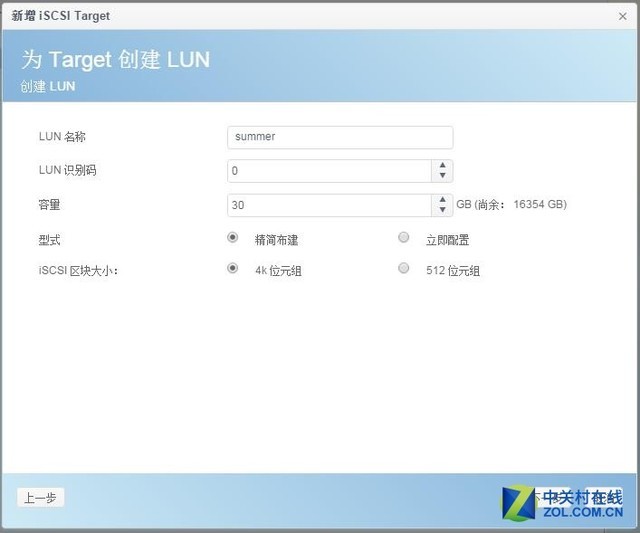Focus the LUN 识别码 number field
This screenshot has width=640, height=533.
pyautogui.click(x=330, y=171)
